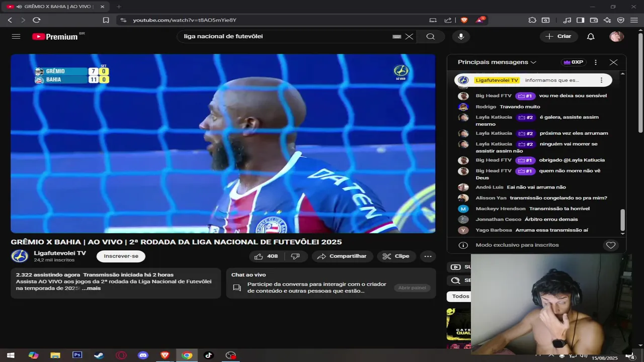Open TikTok from the taskbar
The image size is (644, 362).
tap(208, 355)
